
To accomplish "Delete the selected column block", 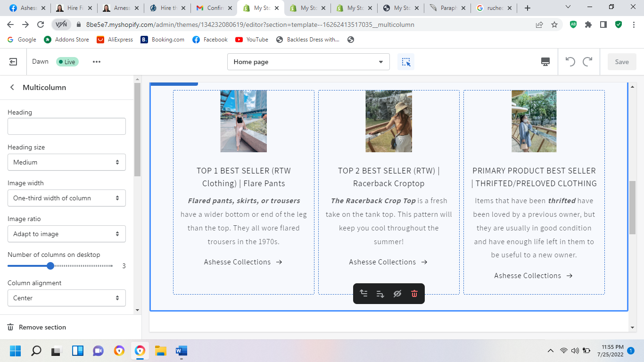I will coord(414,294).
